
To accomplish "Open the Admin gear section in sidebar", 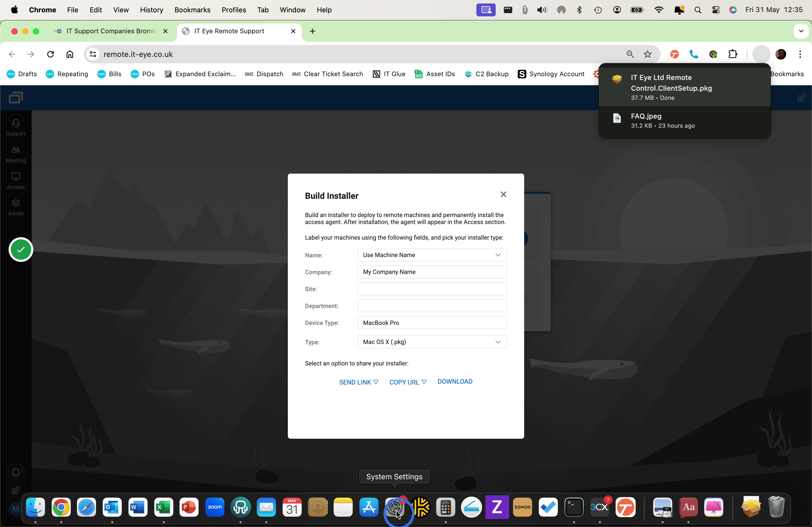I will [16, 208].
